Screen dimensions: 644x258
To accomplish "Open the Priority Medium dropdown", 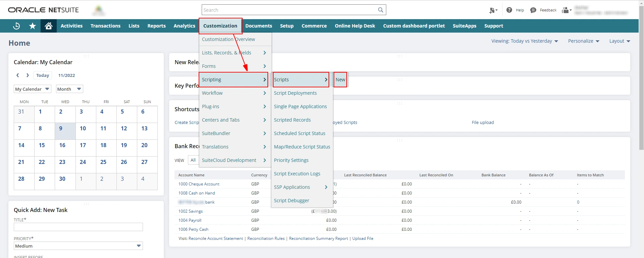I will [x=78, y=246].
